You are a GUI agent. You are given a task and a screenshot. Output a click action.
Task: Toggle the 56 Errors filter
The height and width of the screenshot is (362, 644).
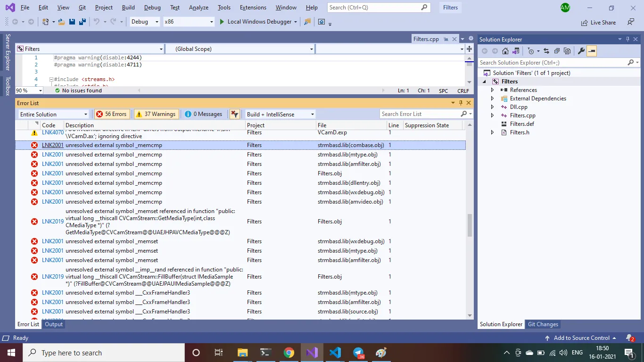coord(111,114)
